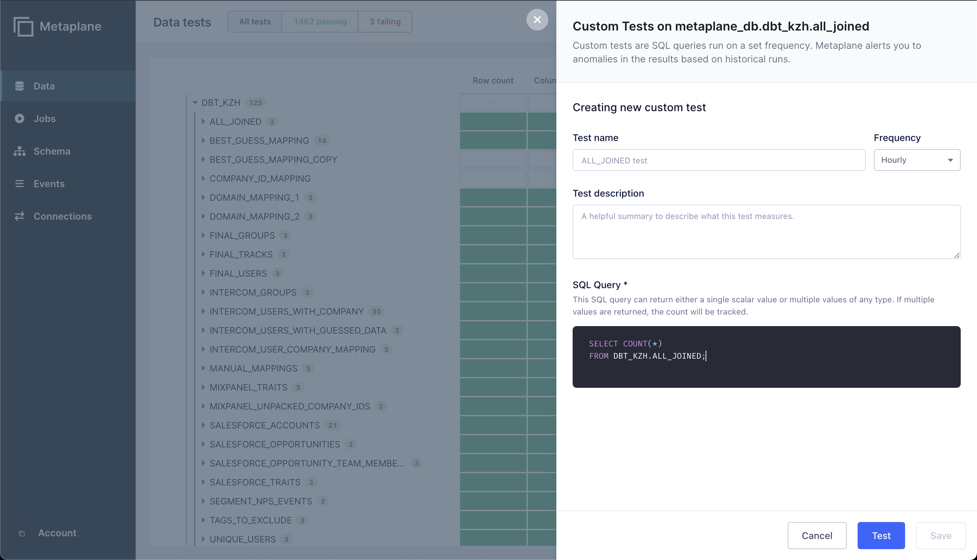Viewport: 977px width, 560px height.
Task: Collapse the DBT_KZH schema tree
Action: point(195,103)
